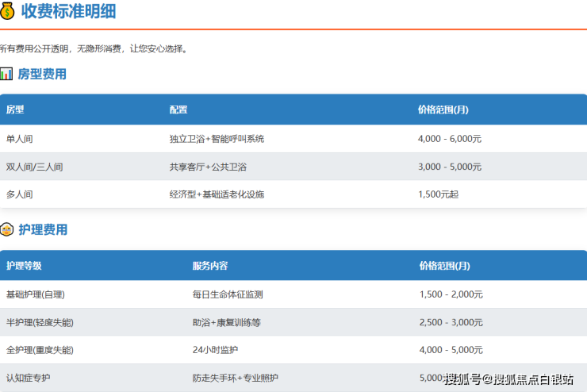Select the 基础护理(自理) row
587x392 pixels.
35,294
